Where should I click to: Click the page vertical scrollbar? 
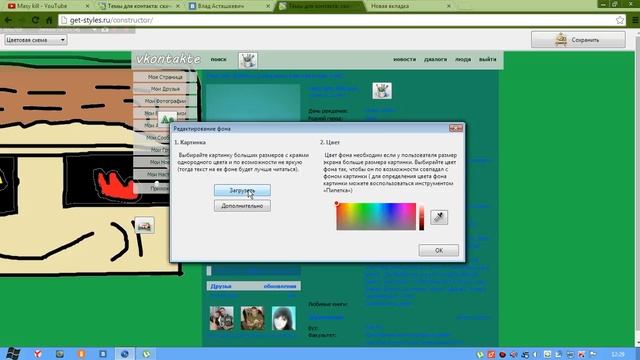[637, 188]
